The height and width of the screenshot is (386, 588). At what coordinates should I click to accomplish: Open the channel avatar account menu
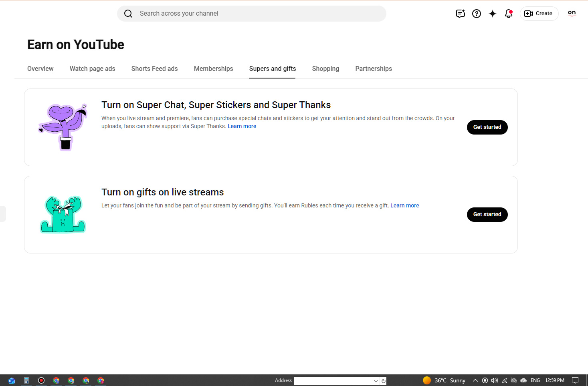(572, 13)
